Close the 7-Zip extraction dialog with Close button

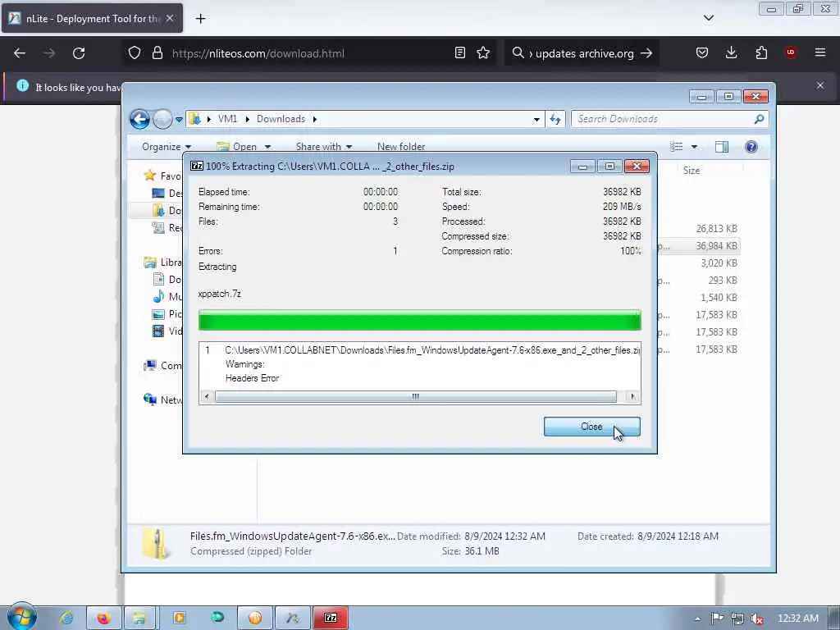591,427
